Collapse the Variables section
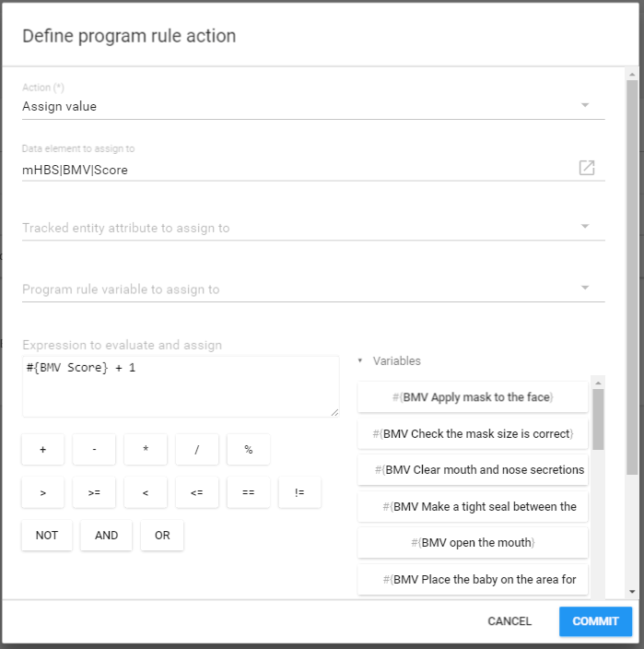The image size is (644, 649). [x=360, y=361]
